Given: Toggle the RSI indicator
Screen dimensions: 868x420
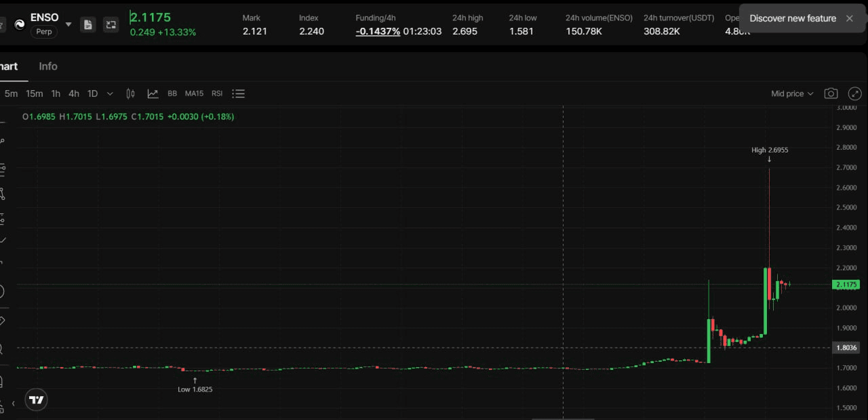Looking at the screenshot, I should click(x=217, y=93).
